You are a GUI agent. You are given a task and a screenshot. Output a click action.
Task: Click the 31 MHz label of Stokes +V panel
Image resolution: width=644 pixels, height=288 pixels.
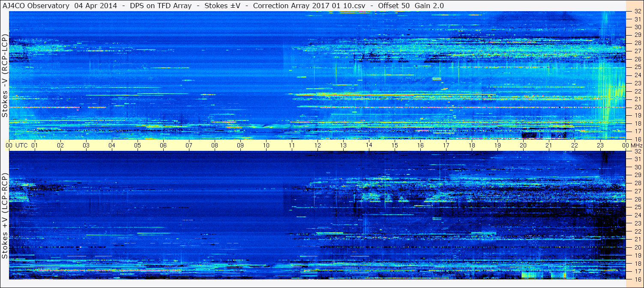[x=637, y=159]
